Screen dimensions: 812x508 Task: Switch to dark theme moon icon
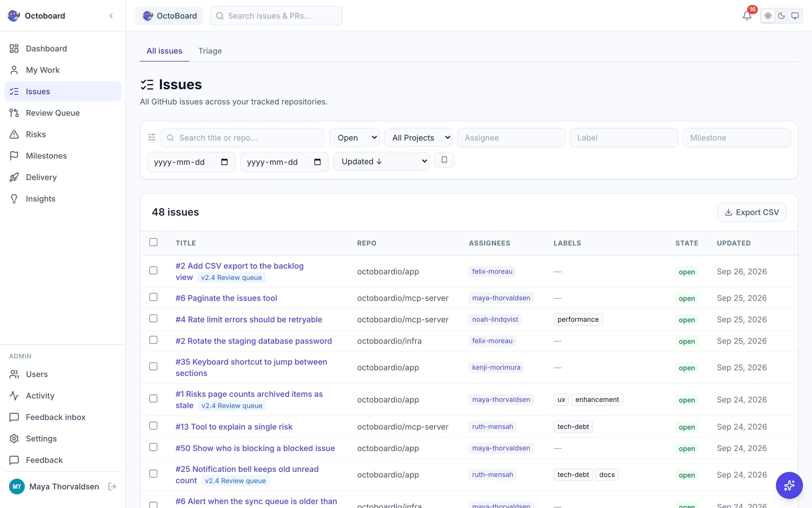[782, 16]
